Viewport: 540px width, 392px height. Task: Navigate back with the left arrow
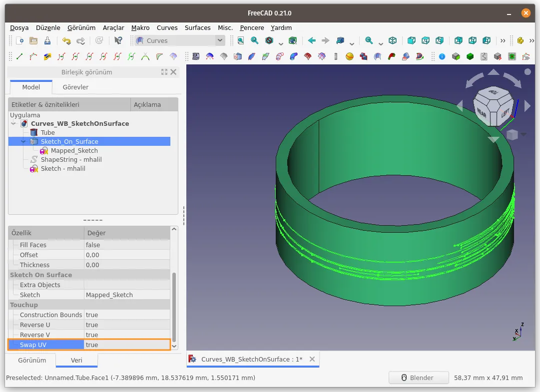312,40
